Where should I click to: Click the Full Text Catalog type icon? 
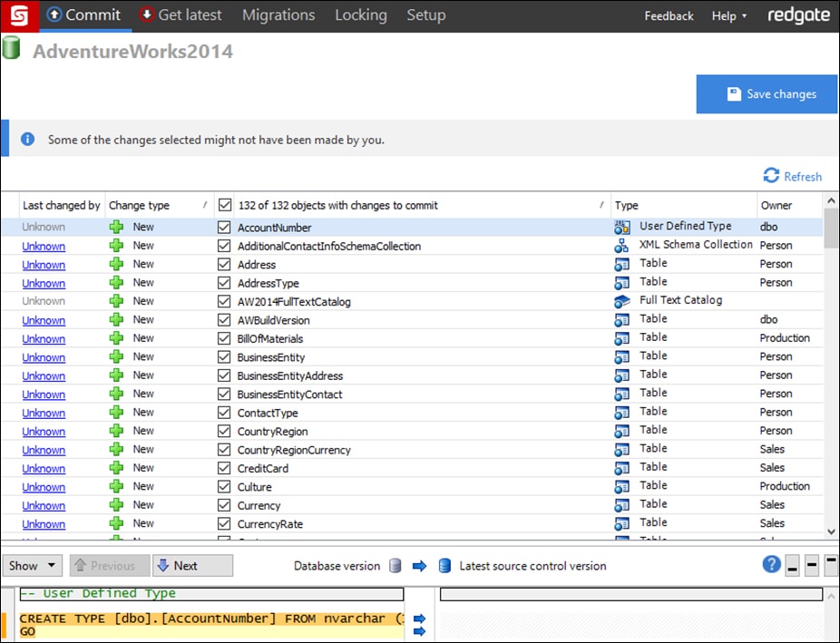(x=621, y=301)
